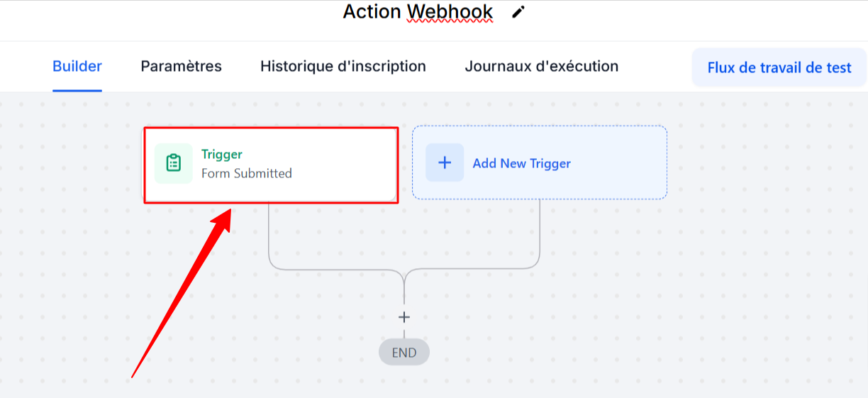Viewport: 868px width, 398px height.
Task: Click the green Trigger heading text
Action: coord(222,154)
